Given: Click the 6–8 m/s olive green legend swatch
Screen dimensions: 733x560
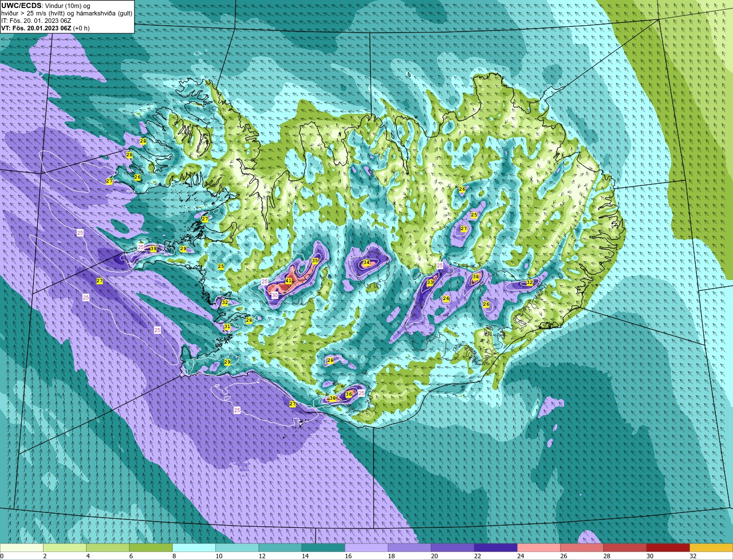Looking at the screenshot, I should click(151, 547).
